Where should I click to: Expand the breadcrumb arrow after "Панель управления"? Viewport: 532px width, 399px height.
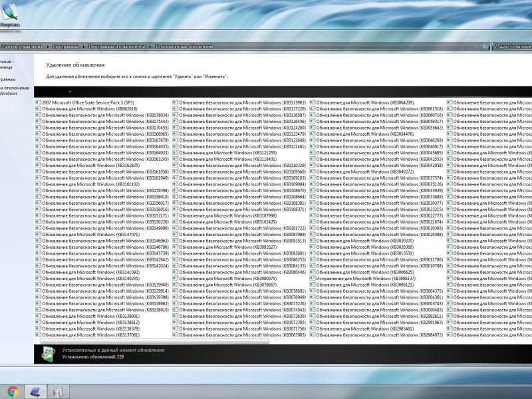click(48, 47)
